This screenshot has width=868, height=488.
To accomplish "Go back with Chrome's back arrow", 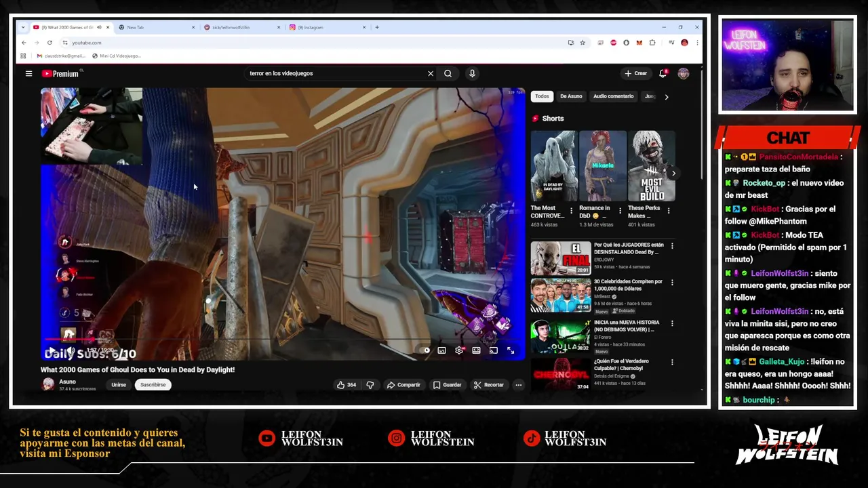I will pos(24,43).
